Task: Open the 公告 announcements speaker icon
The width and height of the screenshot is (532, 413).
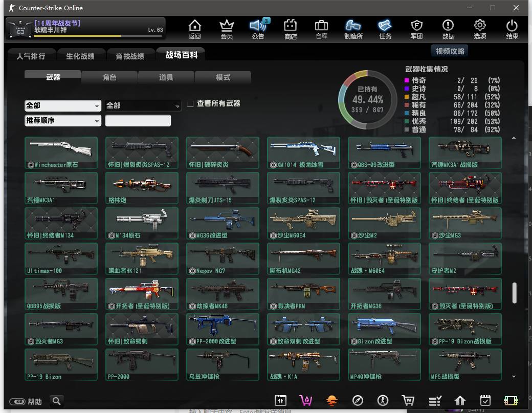Action: (258, 29)
